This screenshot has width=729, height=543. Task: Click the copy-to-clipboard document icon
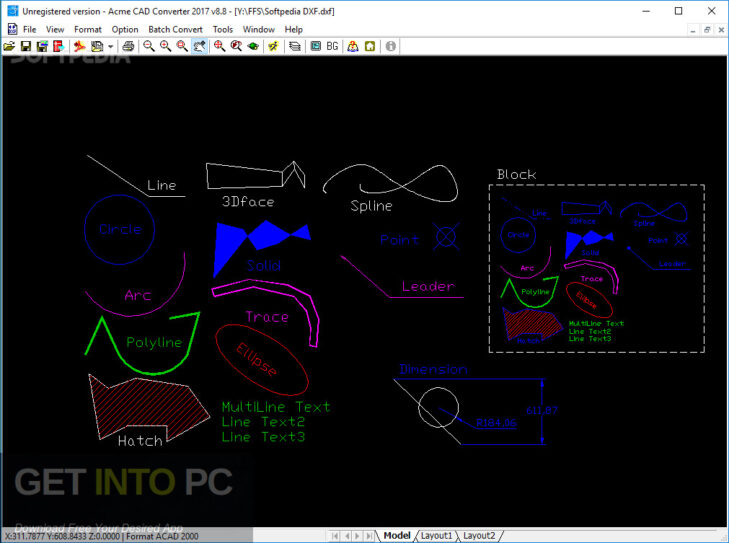[x=97, y=46]
